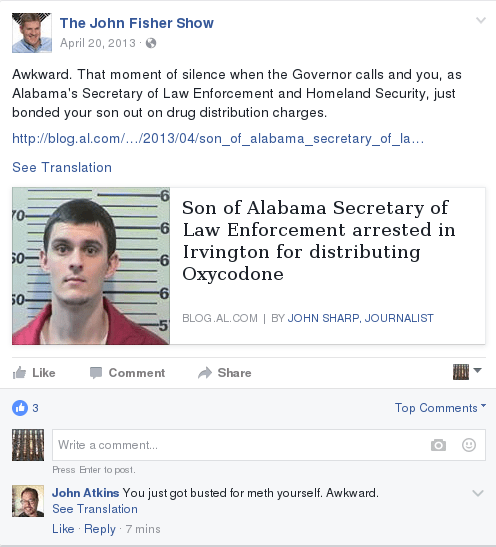This screenshot has width=496, height=547.
Task: Click See Translation under the post text
Action: pyautogui.click(x=62, y=167)
